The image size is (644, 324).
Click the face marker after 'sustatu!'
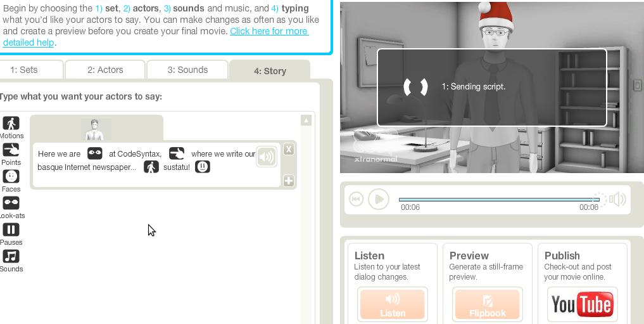(x=203, y=167)
